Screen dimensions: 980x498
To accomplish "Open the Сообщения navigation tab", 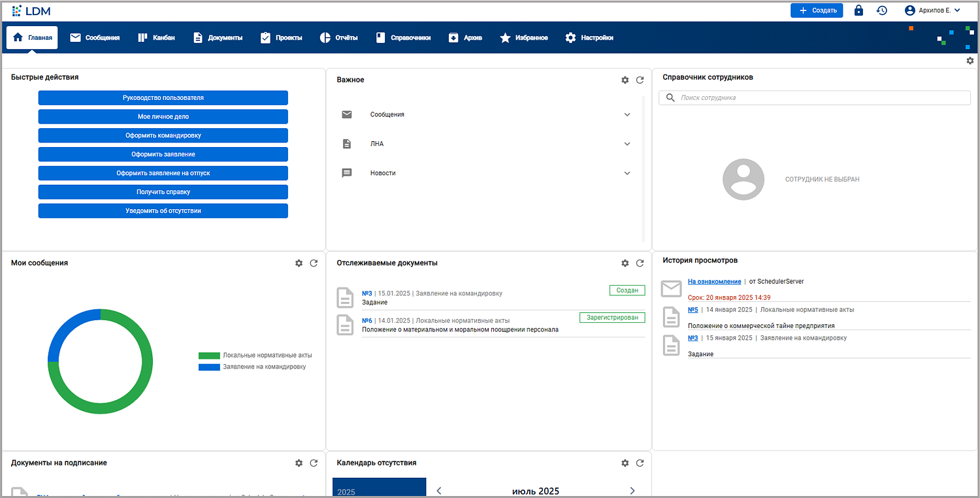I will point(95,37).
